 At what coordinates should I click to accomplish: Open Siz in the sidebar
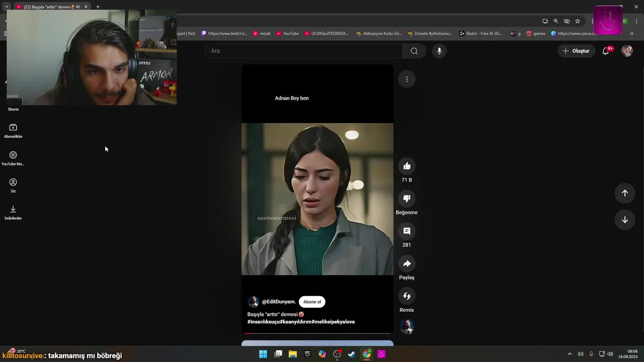[13, 186]
